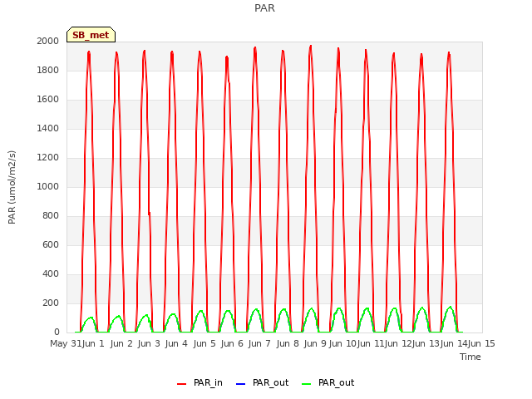532x399 pixels.
Task: Click the 200 y-axis tick label
Action: pos(51,303)
